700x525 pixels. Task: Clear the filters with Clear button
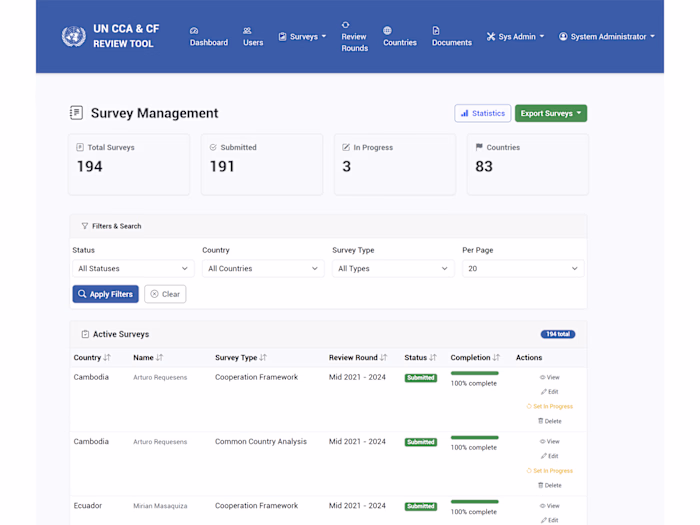(x=165, y=294)
